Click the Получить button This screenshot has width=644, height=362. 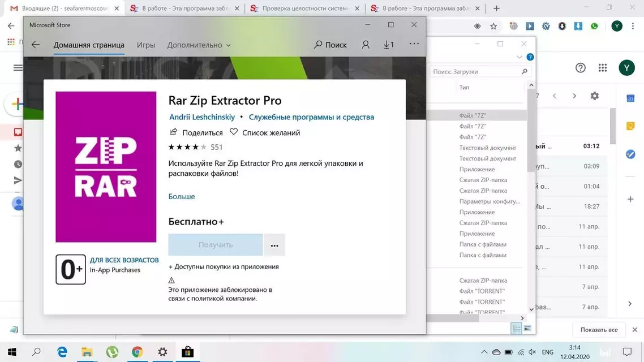click(x=215, y=244)
